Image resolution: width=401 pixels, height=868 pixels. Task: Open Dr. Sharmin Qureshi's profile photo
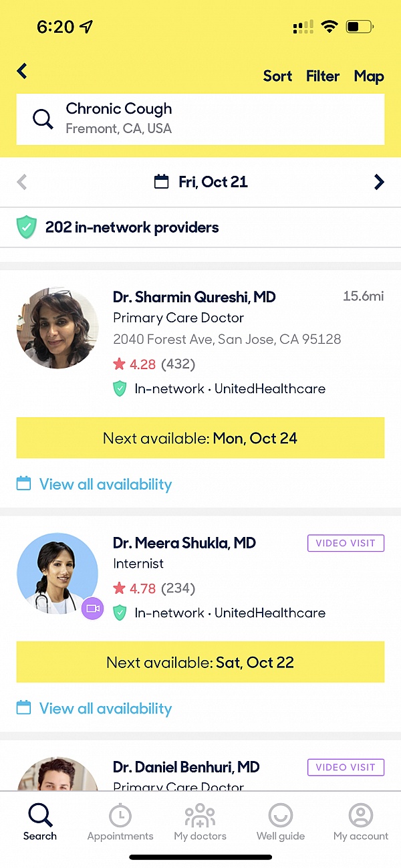57,328
